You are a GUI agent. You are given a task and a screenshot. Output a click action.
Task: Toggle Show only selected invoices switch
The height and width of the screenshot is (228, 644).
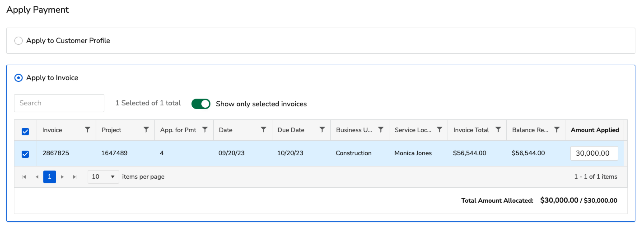pyautogui.click(x=201, y=104)
